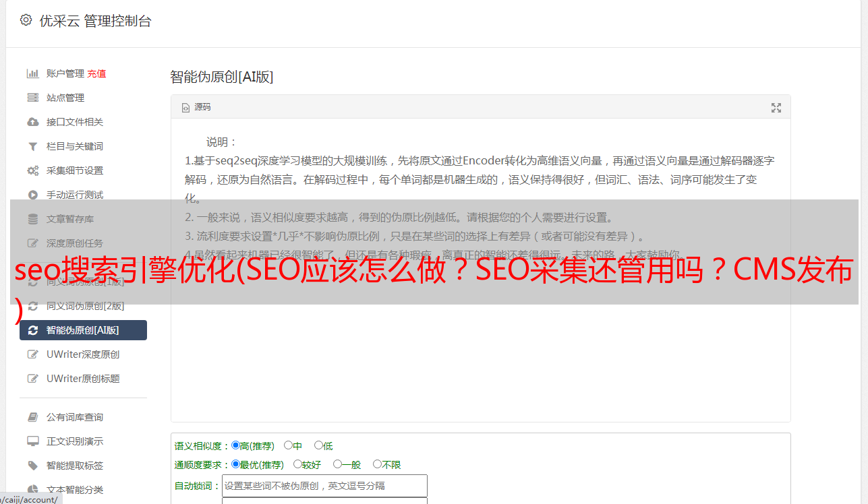The width and height of the screenshot is (868, 504).
Task: Select 高(推荐) for 语义相似度
Action: [235, 445]
